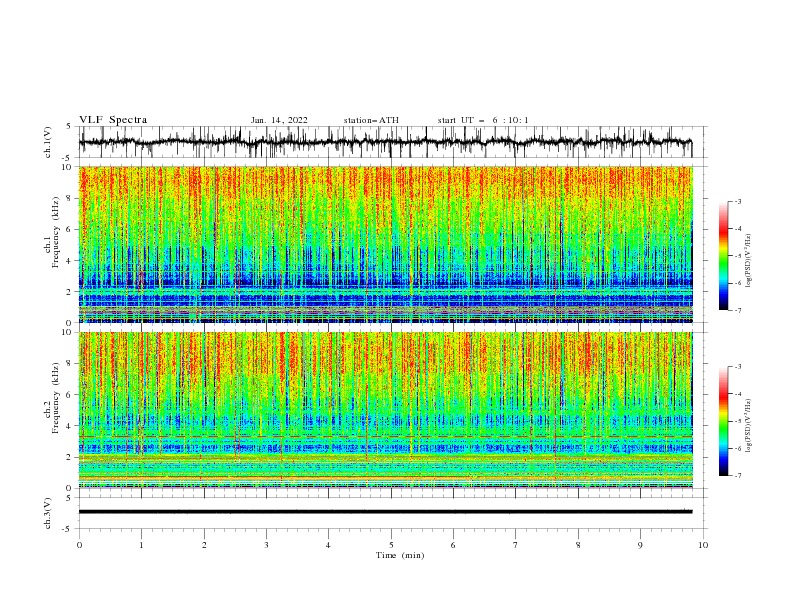Click time axis tick label "1"
The width and height of the screenshot is (792, 612).
click(141, 545)
